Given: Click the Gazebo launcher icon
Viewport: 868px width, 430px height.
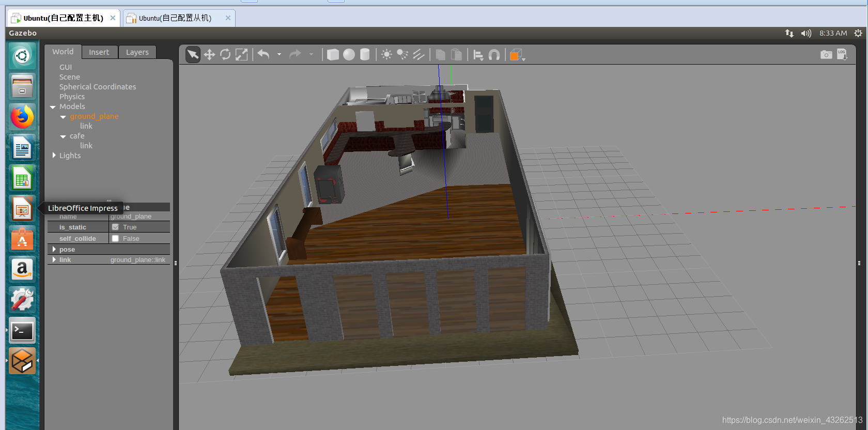Looking at the screenshot, I should (x=22, y=361).
